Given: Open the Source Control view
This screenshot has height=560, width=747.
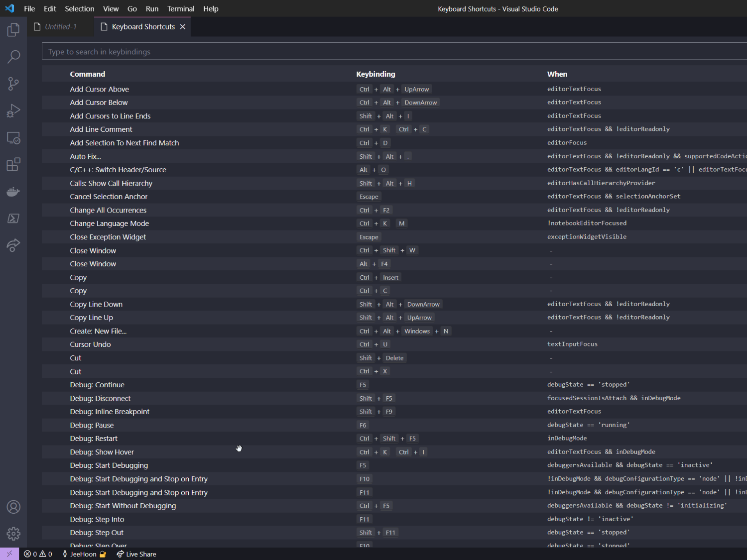Looking at the screenshot, I should 13,84.
